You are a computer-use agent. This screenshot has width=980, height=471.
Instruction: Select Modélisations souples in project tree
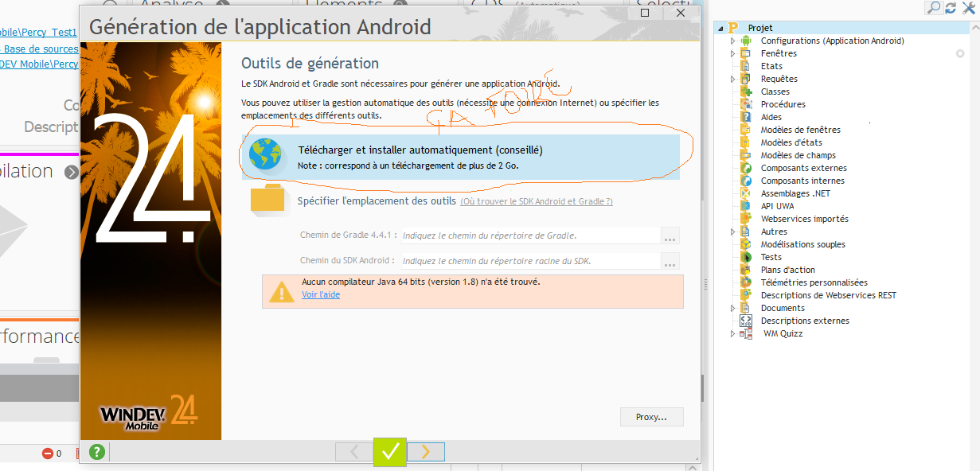(802, 244)
